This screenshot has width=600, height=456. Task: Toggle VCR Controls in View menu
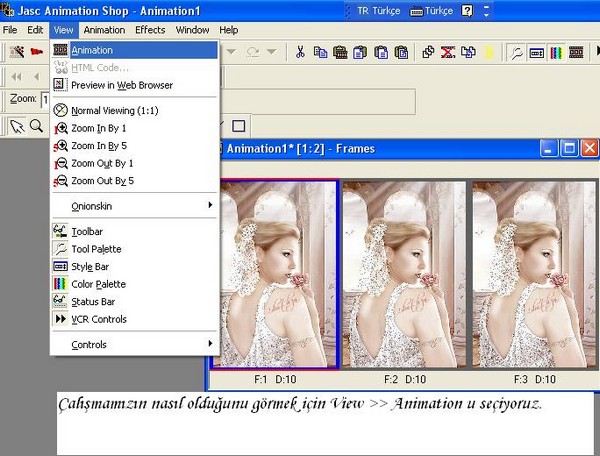pyautogui.click(x=98, y=319)
